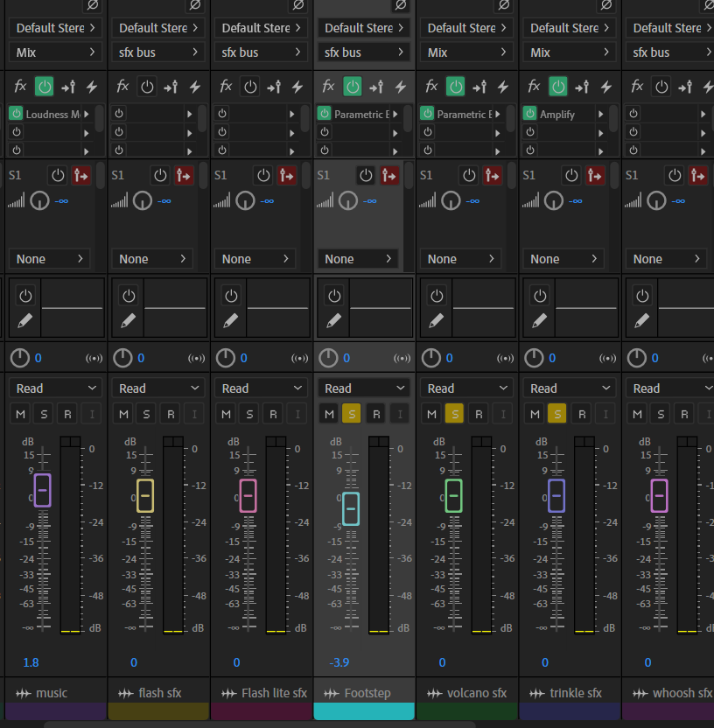This screenshot has width=714, height=728.
Task: Click the S1 send level knob on music track
Action: pyautogui.click(x=39, y=201)
